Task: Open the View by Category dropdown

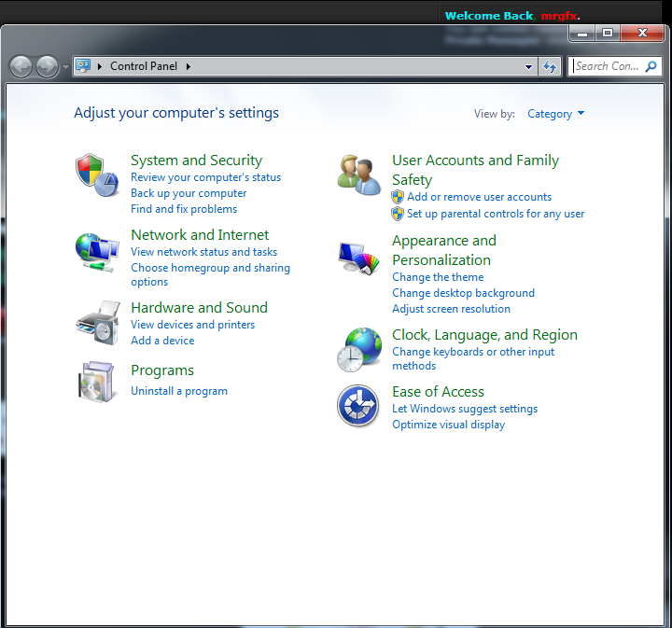Action: [556, 114]
